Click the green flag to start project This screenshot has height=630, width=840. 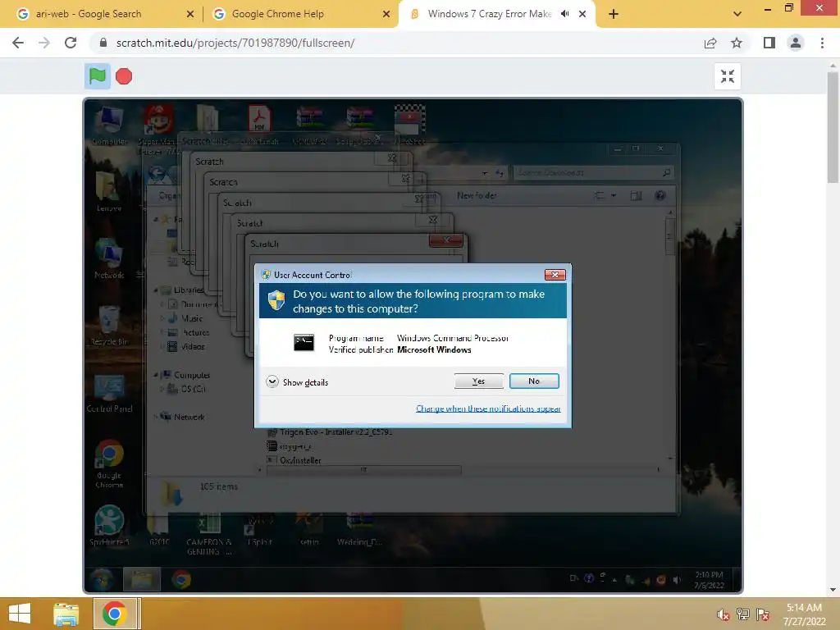tap(97, 76)
